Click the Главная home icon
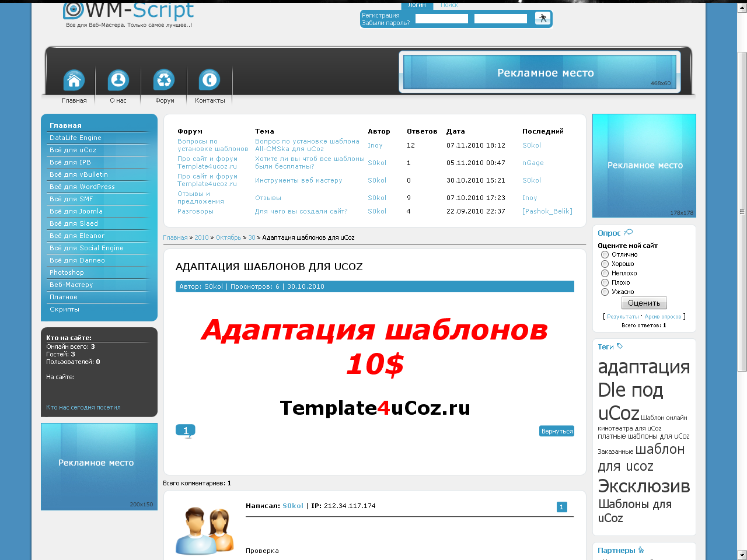This screenshot has height=560, width=747. click(74, 80)
